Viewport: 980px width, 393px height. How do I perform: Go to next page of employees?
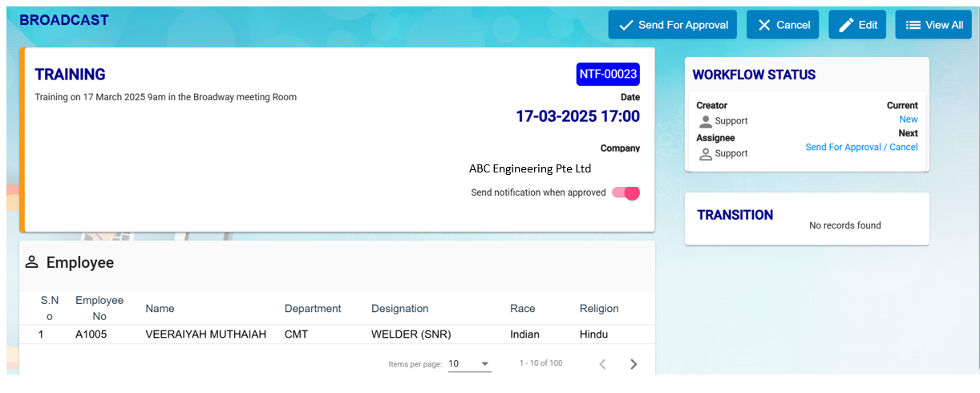[634, 364]
